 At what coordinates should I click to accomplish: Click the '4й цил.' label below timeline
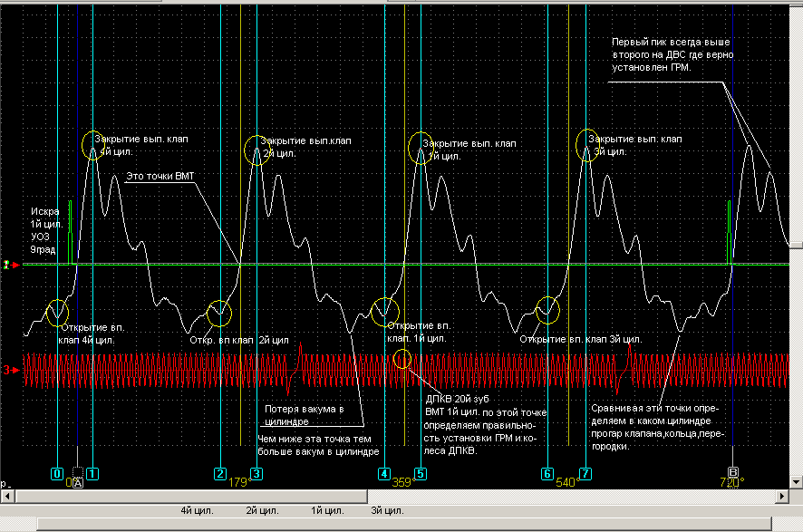pos(196,511)
